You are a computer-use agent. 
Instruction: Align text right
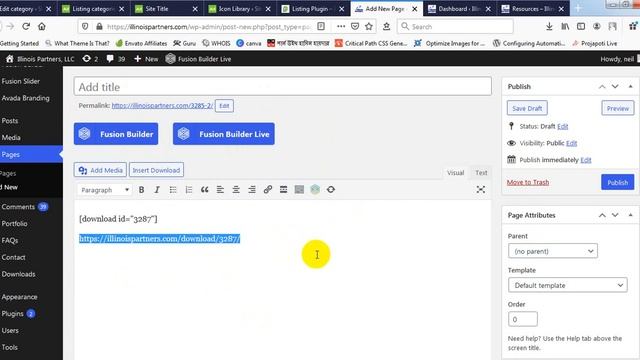coord(252,190)
